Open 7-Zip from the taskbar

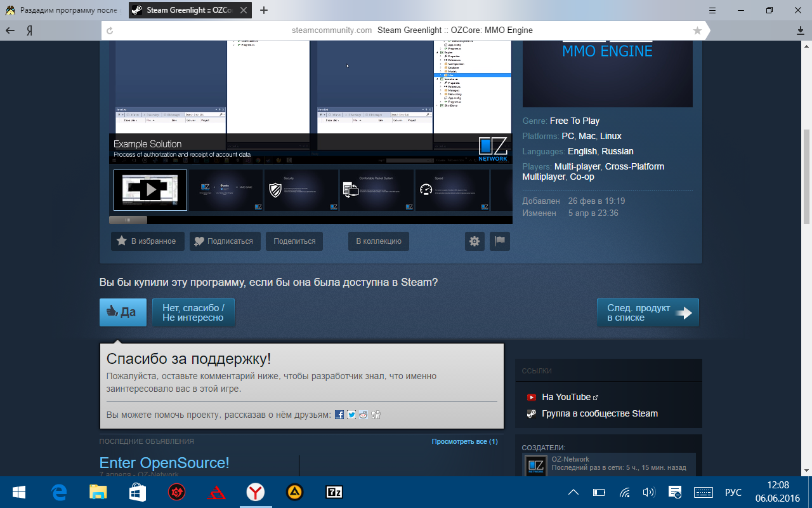coord(334,492)
